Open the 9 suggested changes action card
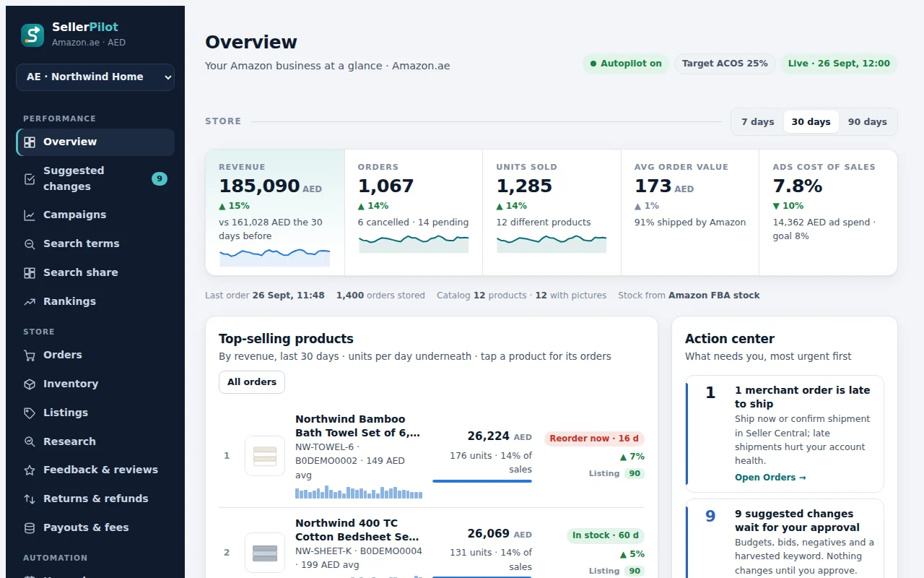The width and height of the screenshot is (924, 578). point(785,538)
